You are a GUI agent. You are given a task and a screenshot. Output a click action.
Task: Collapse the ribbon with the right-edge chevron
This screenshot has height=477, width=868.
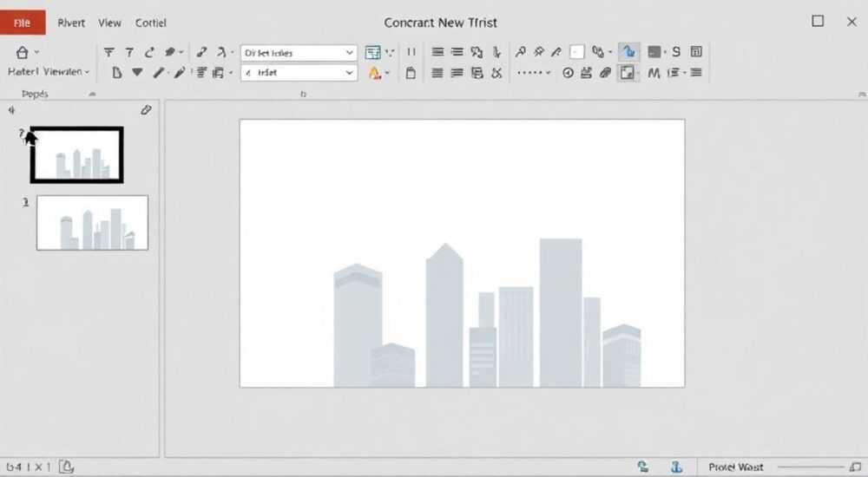pos(862,95)
